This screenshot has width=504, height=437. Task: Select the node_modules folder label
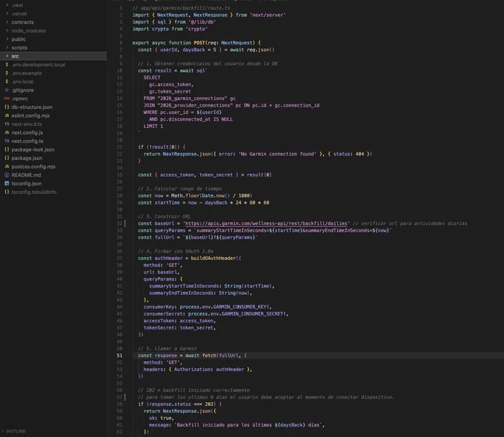point(29,31)
